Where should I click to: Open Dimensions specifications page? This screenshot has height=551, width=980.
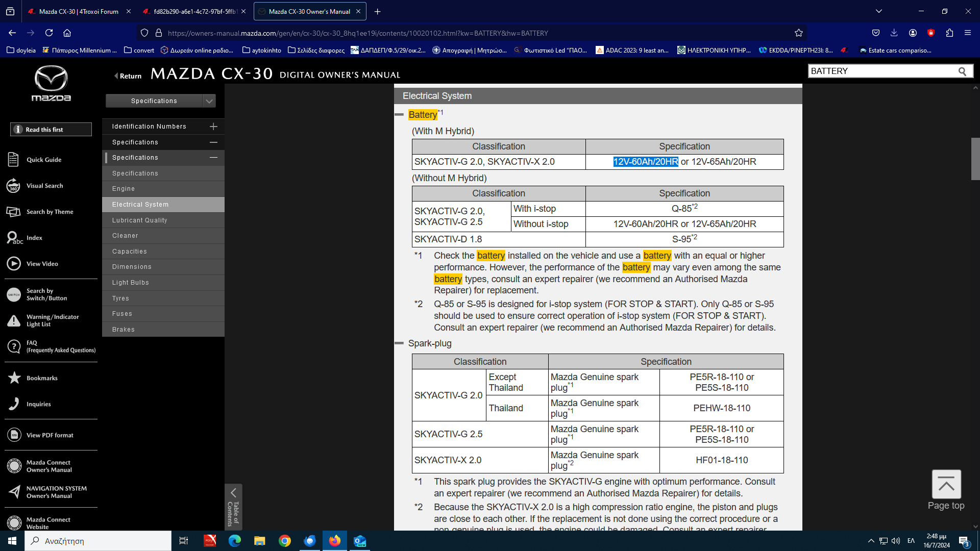pyautogui.click(x=163, y=267)
